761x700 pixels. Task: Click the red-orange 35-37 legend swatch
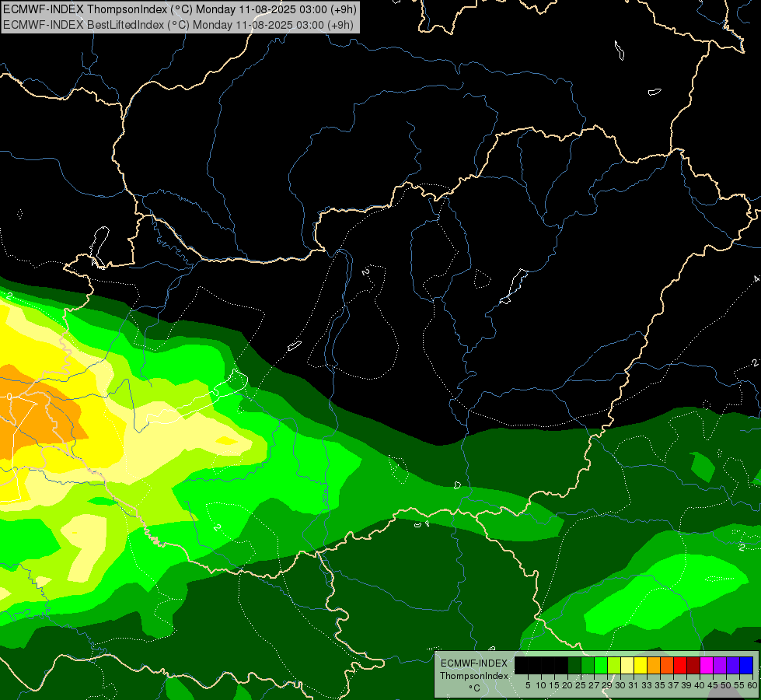coord(667,665)
